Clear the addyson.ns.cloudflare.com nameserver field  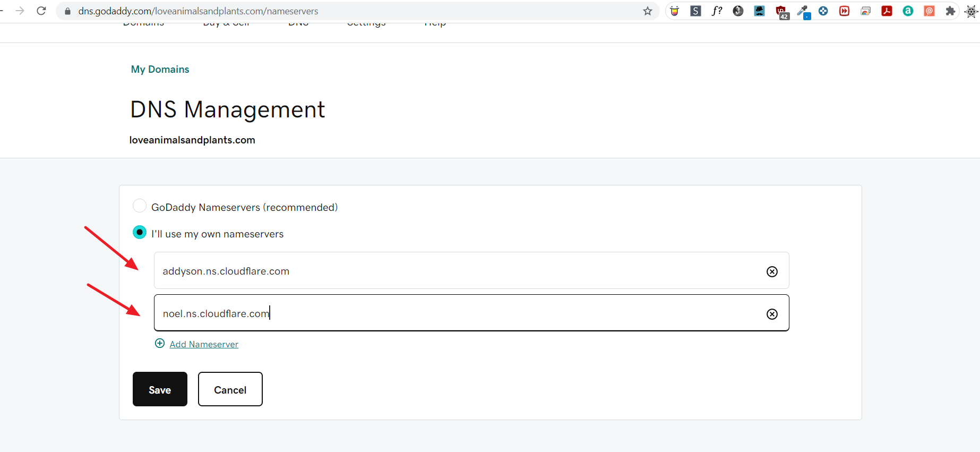click(x=772, y=271)
